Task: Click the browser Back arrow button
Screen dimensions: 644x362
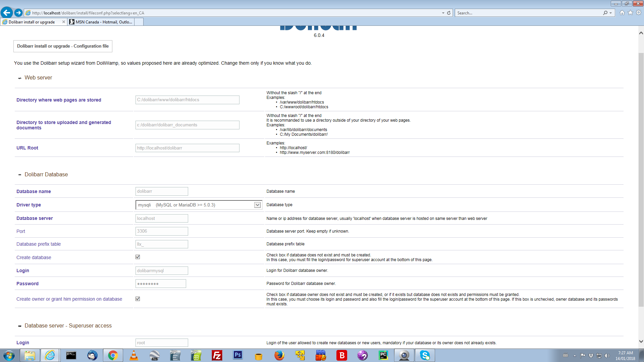Action: (x=7, y=13)
